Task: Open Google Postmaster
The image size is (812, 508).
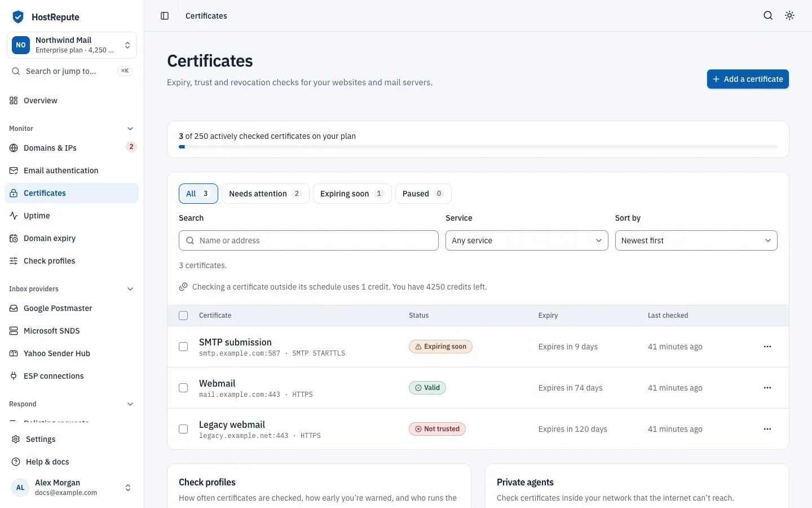Action: pos(72,308)
